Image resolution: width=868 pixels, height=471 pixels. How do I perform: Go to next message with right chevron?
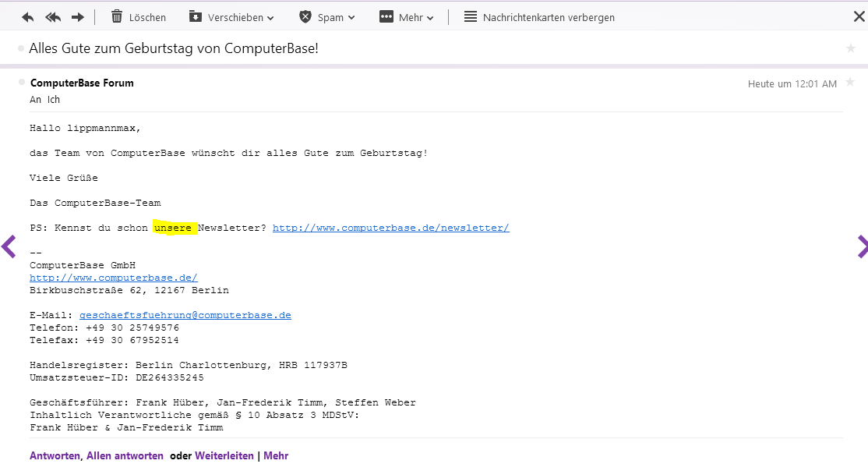(862, 246)
